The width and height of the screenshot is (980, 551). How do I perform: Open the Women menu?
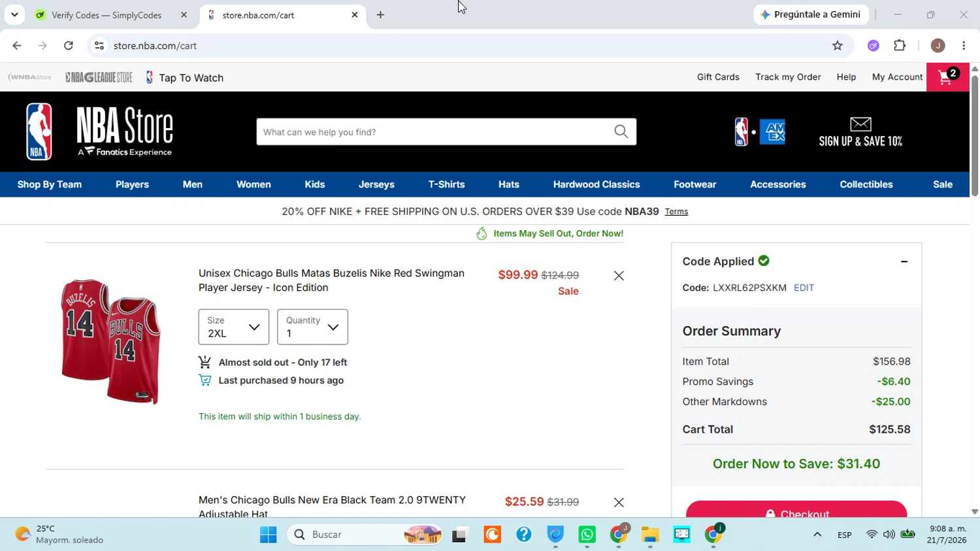(253, 184)
